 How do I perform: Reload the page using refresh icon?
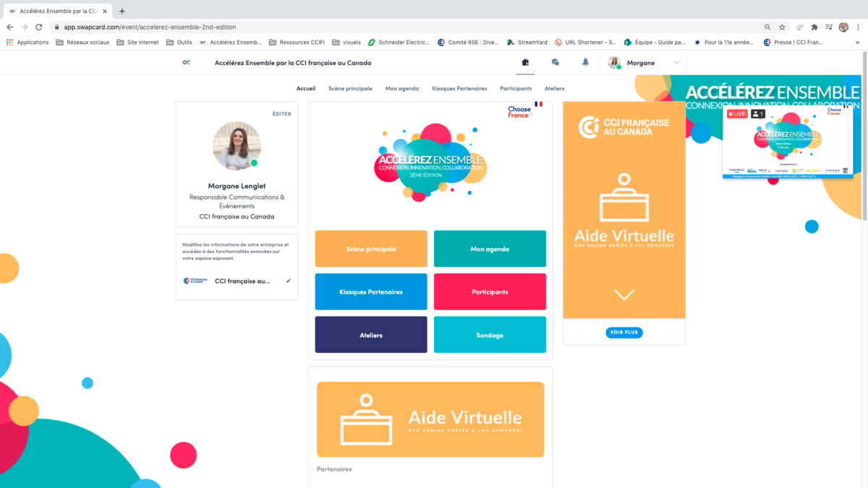(x=39, y=27)
